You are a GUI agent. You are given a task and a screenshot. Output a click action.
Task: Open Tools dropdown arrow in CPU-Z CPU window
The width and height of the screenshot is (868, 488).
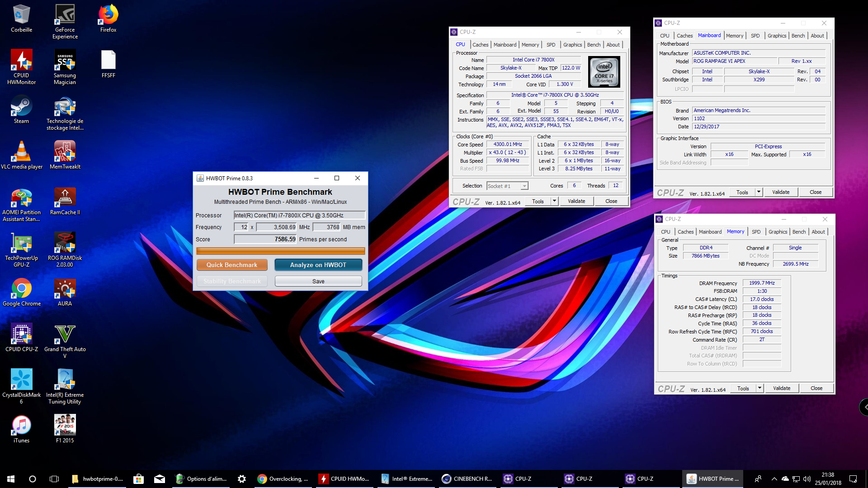[554, 201]
